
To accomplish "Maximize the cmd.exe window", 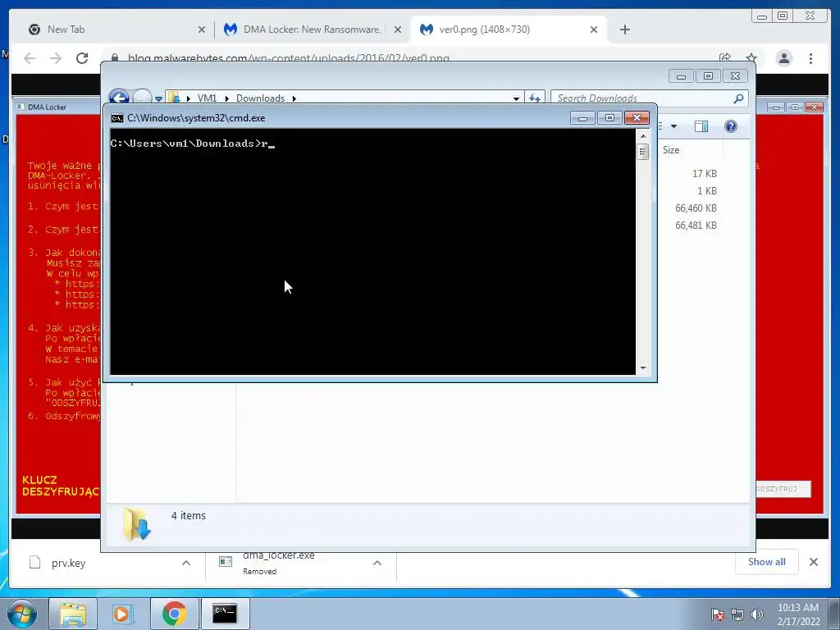I will coord(609,118).
